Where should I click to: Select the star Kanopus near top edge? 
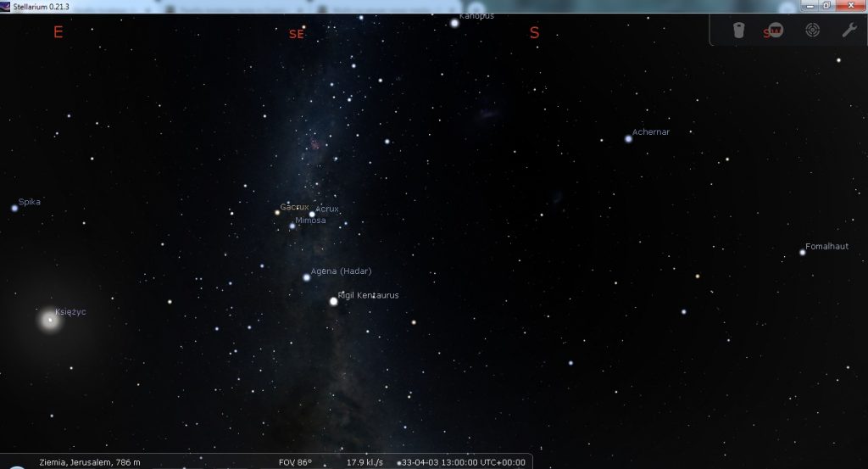click(454, 23)
